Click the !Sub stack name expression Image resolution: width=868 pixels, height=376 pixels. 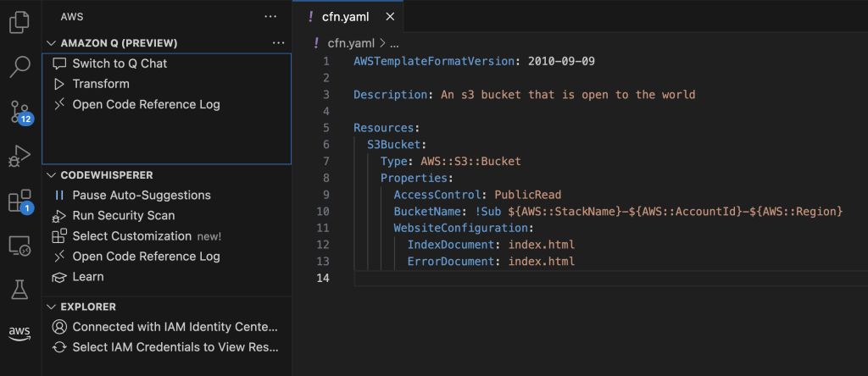click(x=659, y=211)
